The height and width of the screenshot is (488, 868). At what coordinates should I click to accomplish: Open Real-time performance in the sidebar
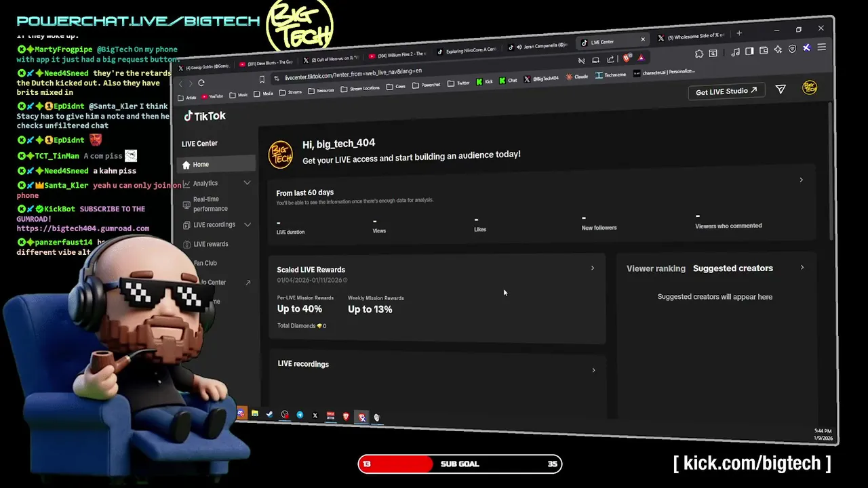click(210, 204)
